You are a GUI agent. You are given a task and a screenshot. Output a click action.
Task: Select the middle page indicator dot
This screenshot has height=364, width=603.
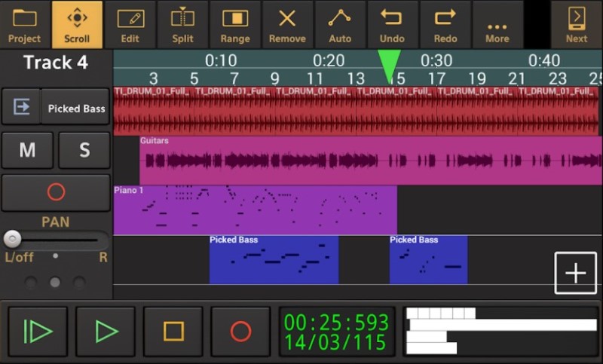pyautogui.click(x=55, y=283)
